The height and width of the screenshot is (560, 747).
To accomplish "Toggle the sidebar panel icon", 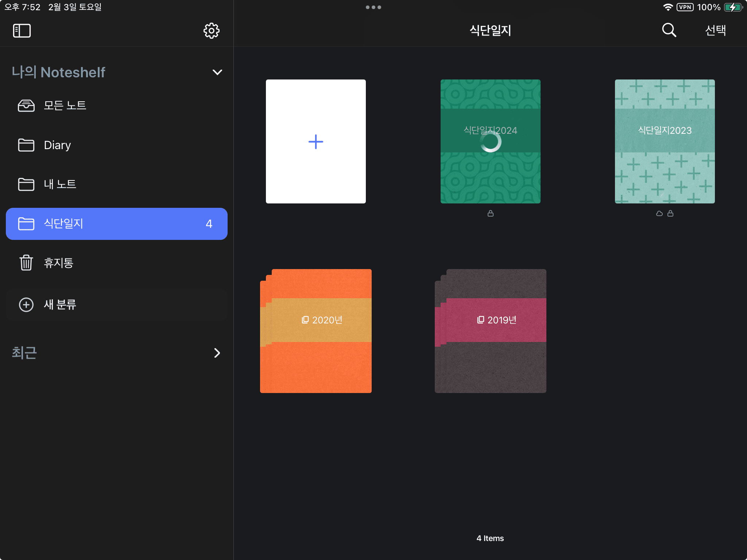I will [22, 31].
